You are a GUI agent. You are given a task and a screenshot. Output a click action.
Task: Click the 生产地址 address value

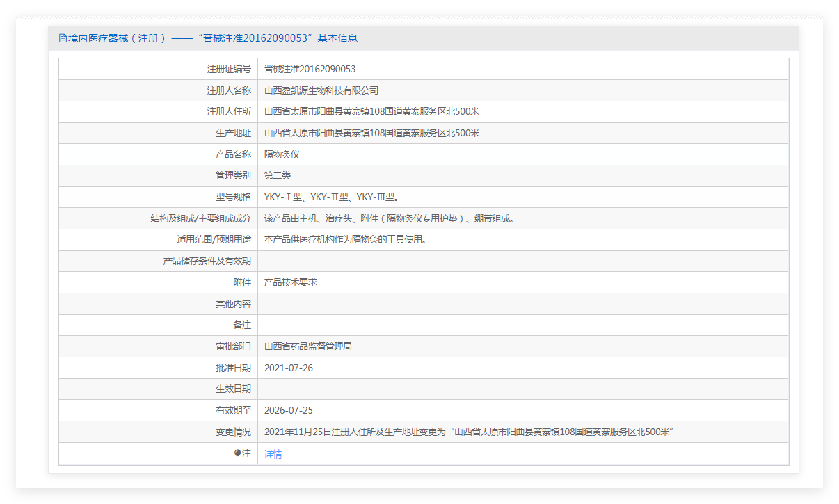[x=372, y=133]
